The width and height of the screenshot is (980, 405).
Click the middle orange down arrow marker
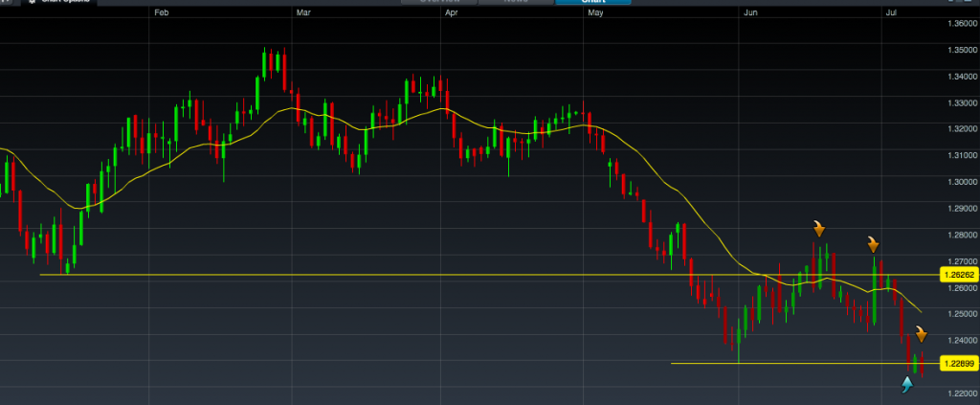coord(874,243)
